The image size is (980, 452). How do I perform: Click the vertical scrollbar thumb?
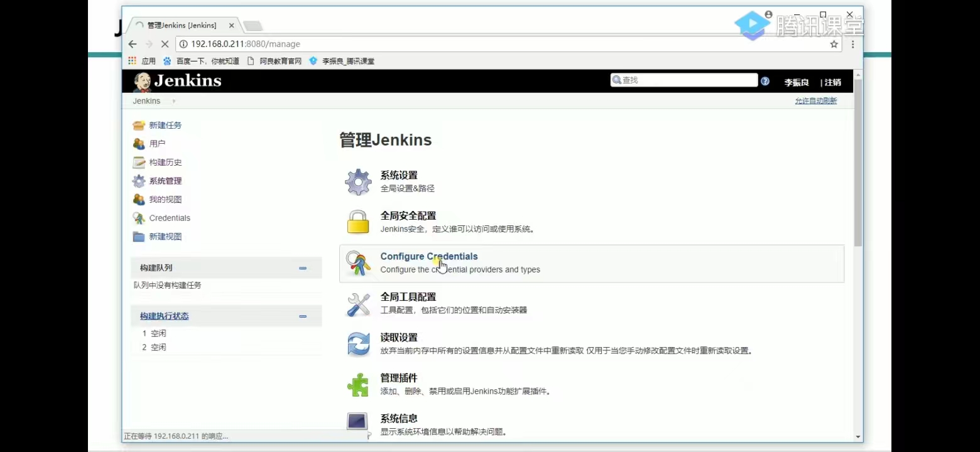[x=858, y=162]
